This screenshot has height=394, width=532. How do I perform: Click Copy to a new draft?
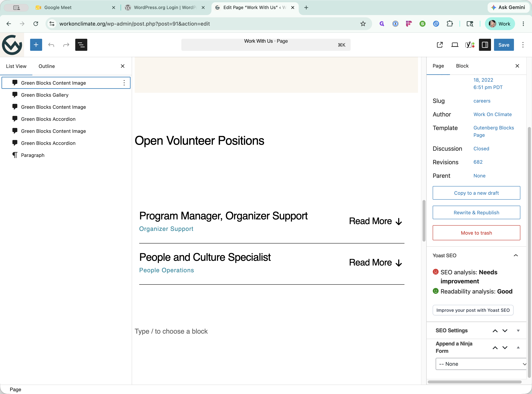coord(476,193)
